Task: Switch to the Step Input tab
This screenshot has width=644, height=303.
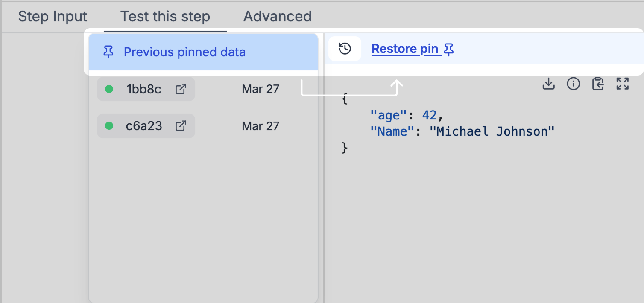Action: [53, 17]
